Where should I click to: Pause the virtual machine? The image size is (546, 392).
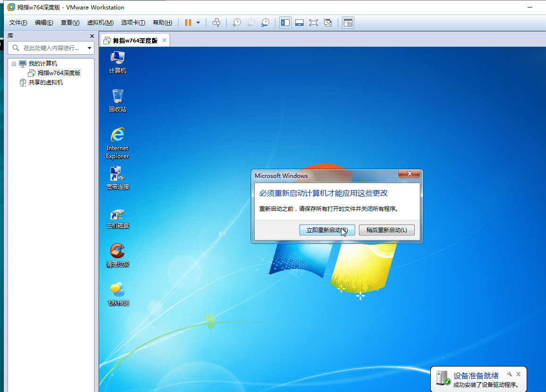pos(188,23)
